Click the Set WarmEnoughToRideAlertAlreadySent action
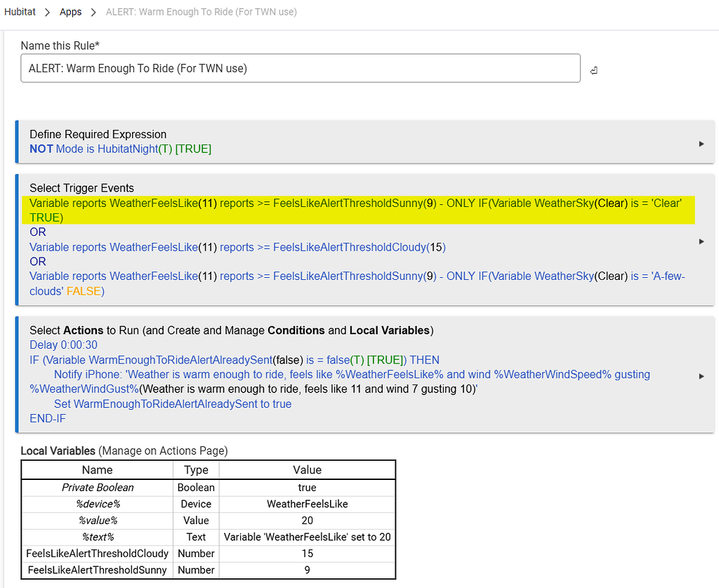Screen dimensions: 719x588 (171, 403)
